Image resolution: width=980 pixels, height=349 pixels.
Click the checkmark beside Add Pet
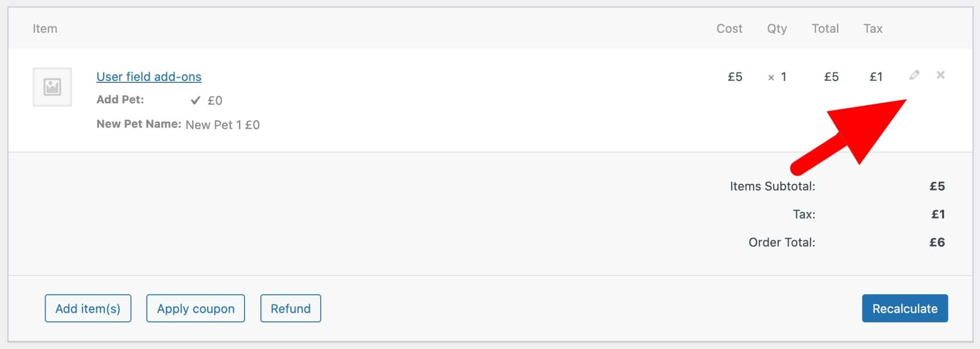pyautogui.click(x=195, y=100)
